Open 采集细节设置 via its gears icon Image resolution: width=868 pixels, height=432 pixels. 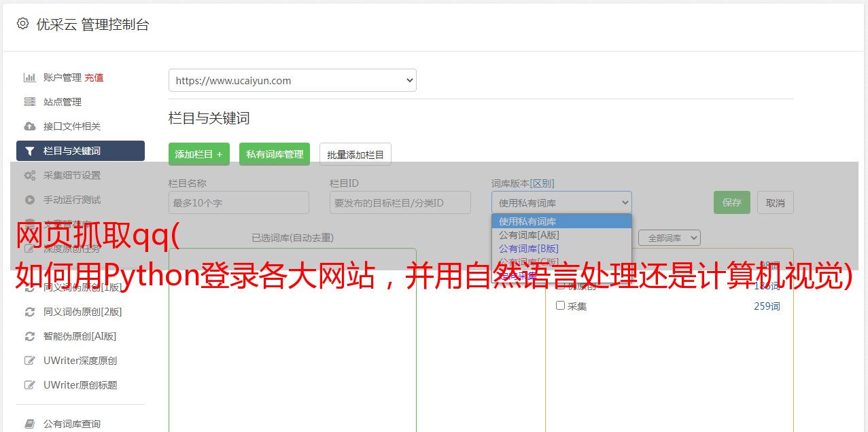click(29, 175)
